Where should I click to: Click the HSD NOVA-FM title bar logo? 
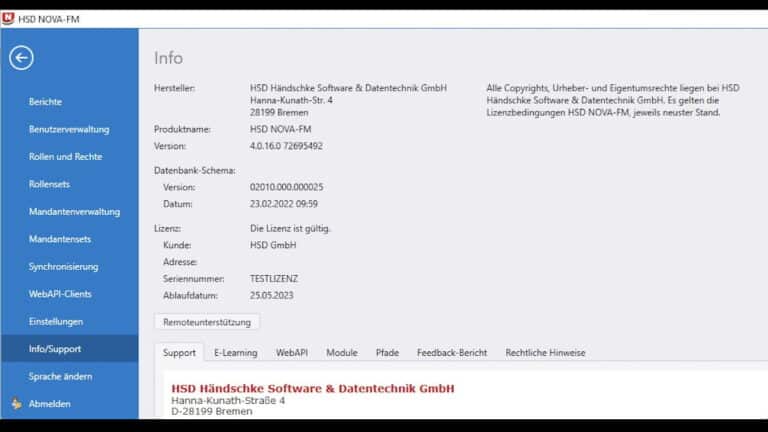click(x=8, y=18)
